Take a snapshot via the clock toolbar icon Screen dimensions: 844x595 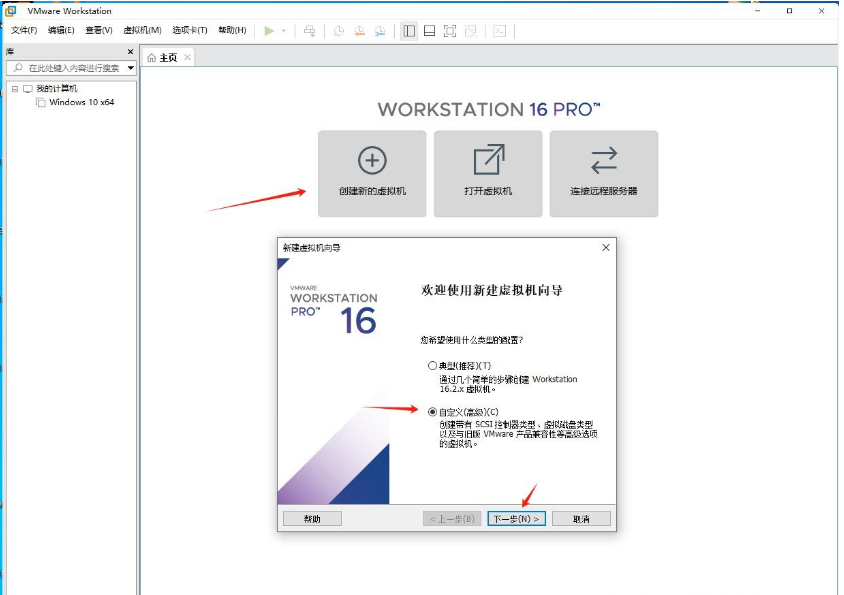pos(336,29)
